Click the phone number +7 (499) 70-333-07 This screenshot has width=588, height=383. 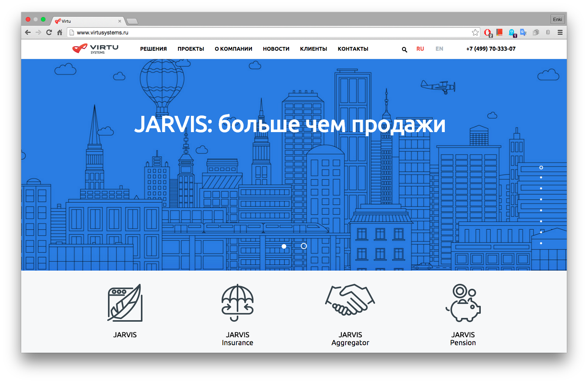tap(491, 49)
